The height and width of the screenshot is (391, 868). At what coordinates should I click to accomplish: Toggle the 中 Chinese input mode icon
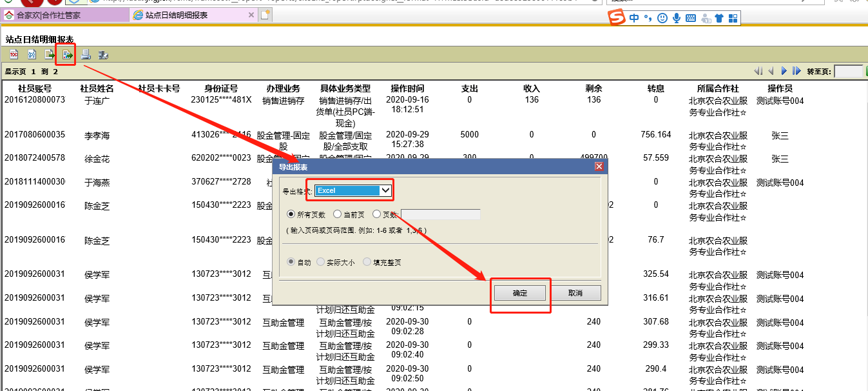pos(635,19)
